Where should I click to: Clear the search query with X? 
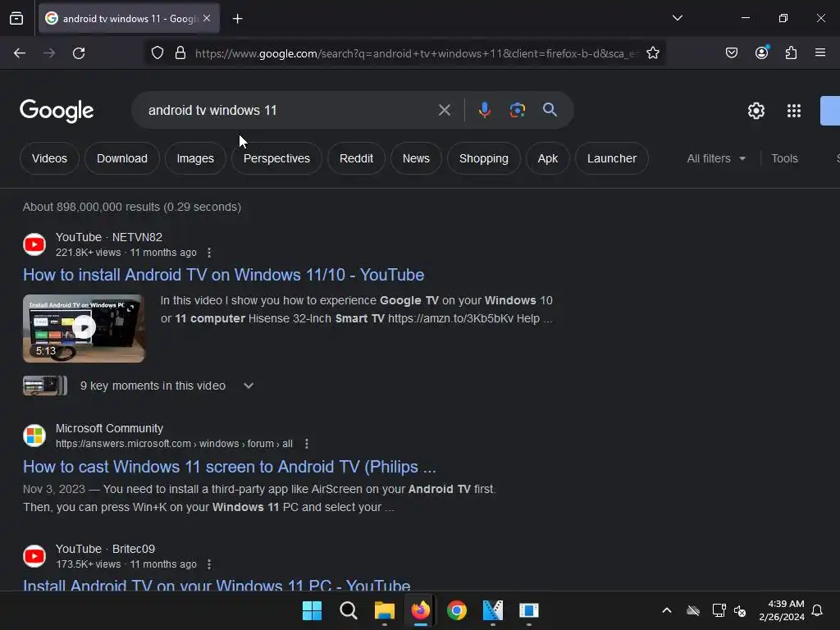[444, 111]
